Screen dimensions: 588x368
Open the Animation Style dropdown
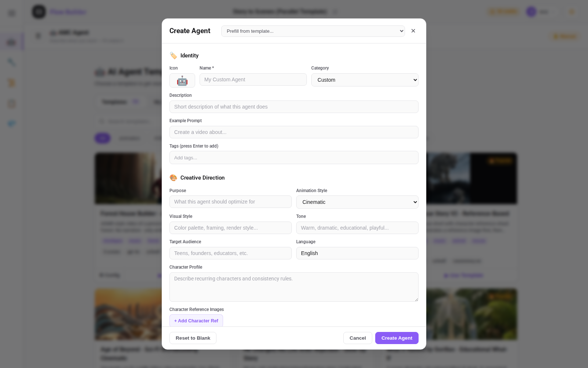pos(357,202)
